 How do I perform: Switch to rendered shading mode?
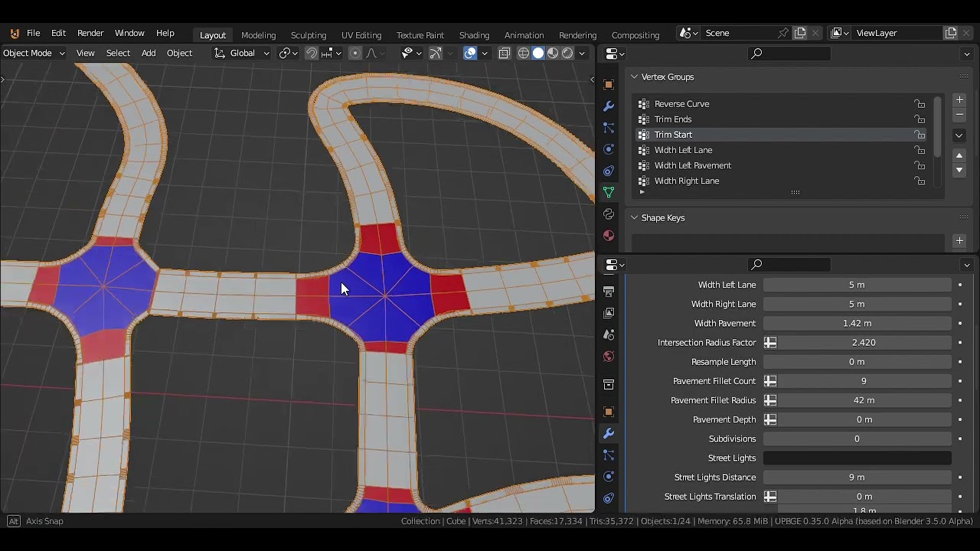[567, 53]
